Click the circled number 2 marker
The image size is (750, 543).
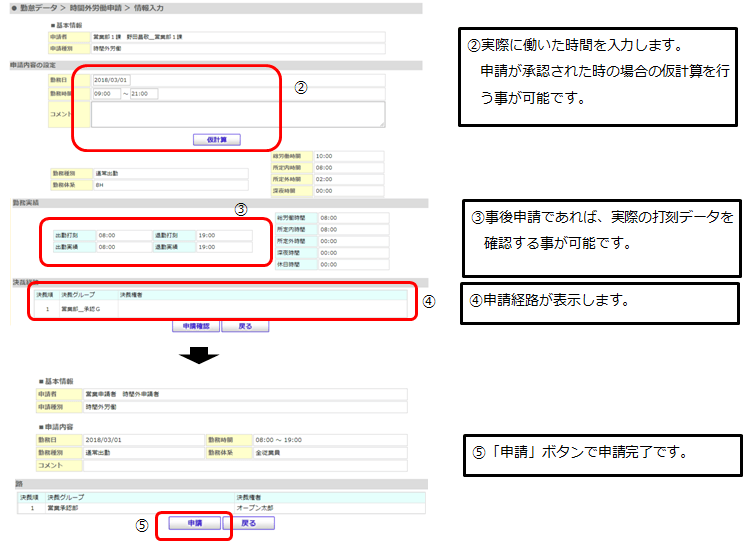(301, 88)
